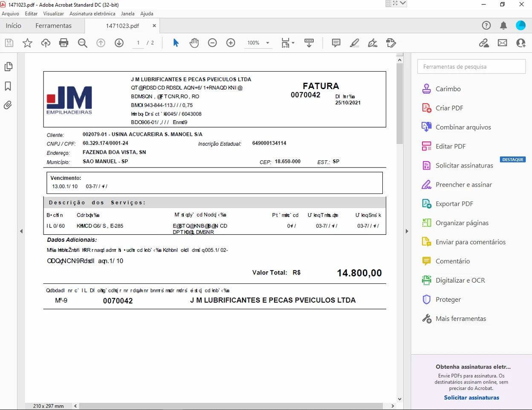The width and height of the screenshot is (532, 410).
Task: Click the Save file icon
Action: point(9,43)
